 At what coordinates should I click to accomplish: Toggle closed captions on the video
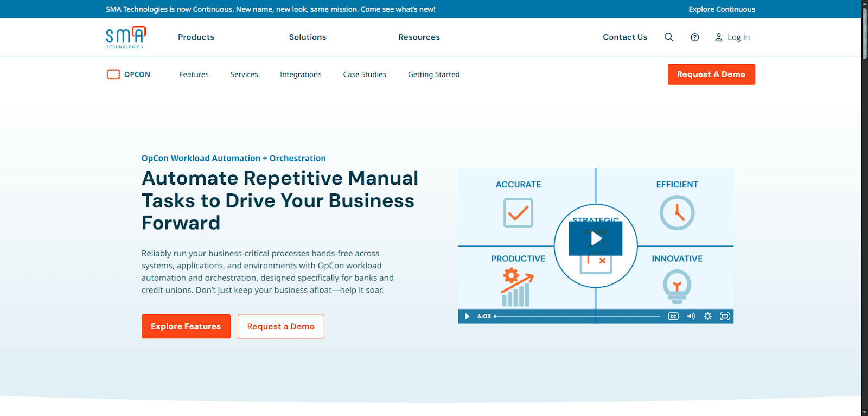tap(673, 316)
